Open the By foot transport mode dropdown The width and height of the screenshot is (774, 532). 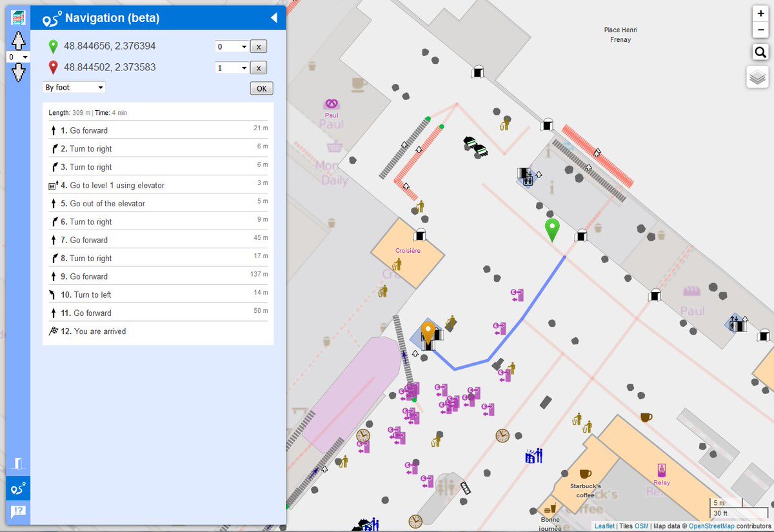(x=74, y=87)
